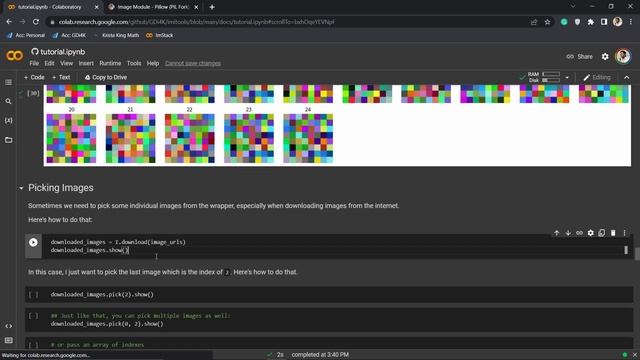640x360 pixels.
Task: Select output thumbnail numbered 20
Action: 71,138
